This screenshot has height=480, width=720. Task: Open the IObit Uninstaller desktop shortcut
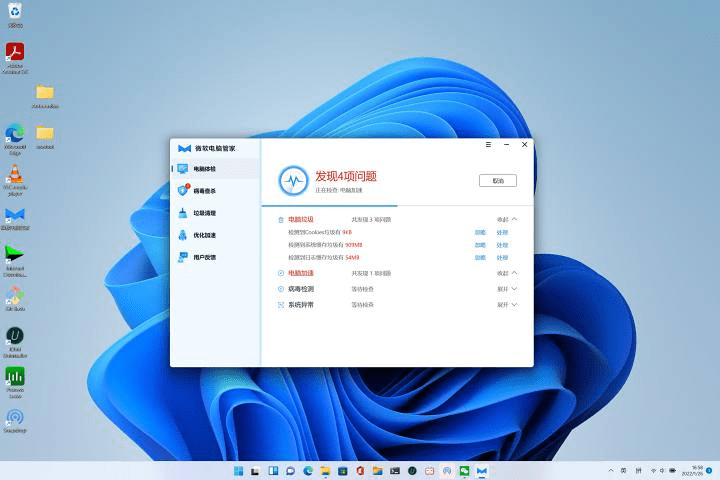15,342
